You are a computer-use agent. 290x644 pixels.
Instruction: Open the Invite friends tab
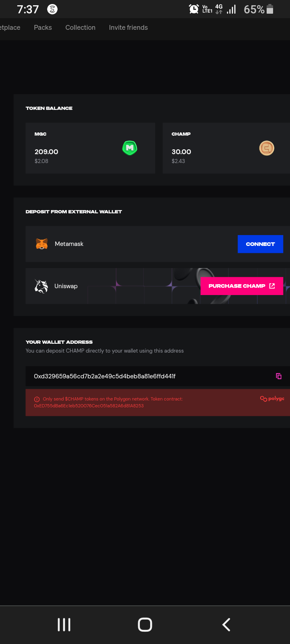click(x=128, y=27)
